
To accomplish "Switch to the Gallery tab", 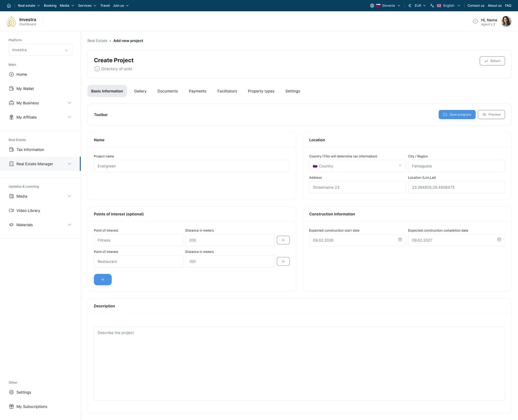I will pyautogui.click(x=140, y=91).
